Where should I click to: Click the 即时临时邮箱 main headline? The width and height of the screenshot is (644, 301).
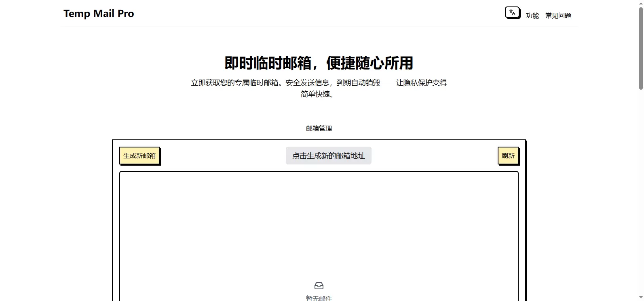pos(268,63)
